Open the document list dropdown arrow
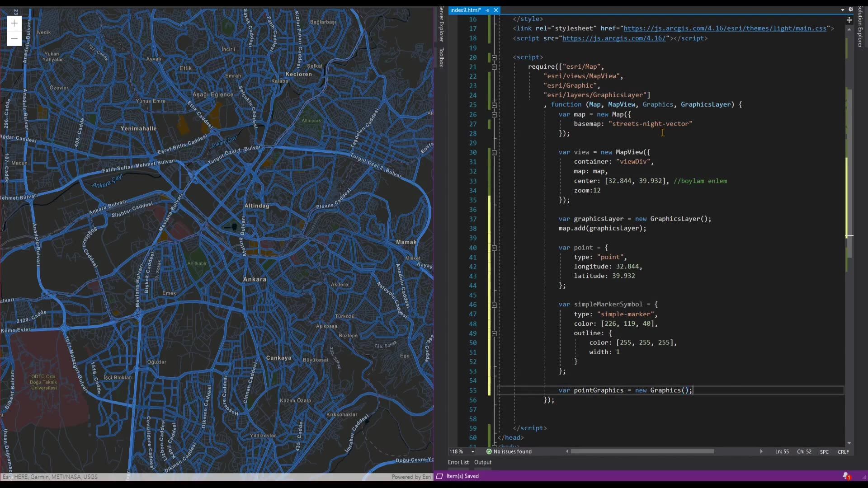The image size is (868, 488). [842, 10]
